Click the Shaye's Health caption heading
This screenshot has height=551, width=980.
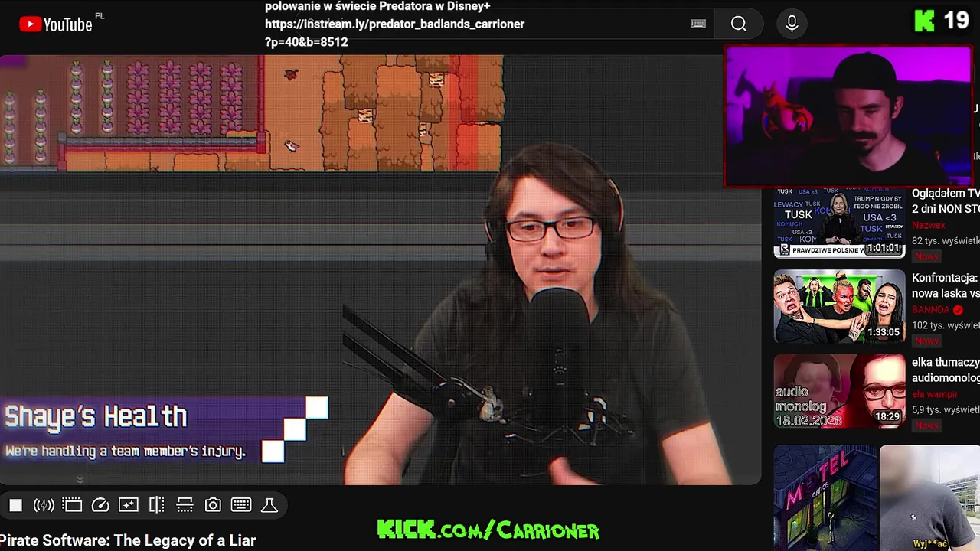click(96, 416)
